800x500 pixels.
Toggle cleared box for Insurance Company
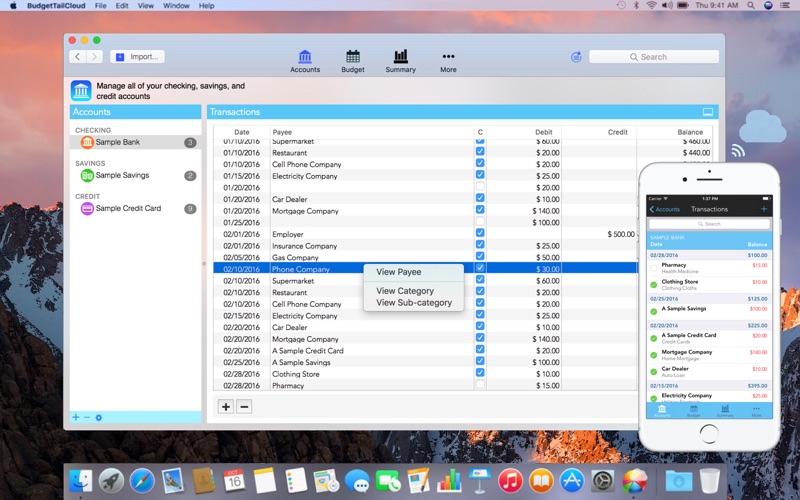pos(480,245)
